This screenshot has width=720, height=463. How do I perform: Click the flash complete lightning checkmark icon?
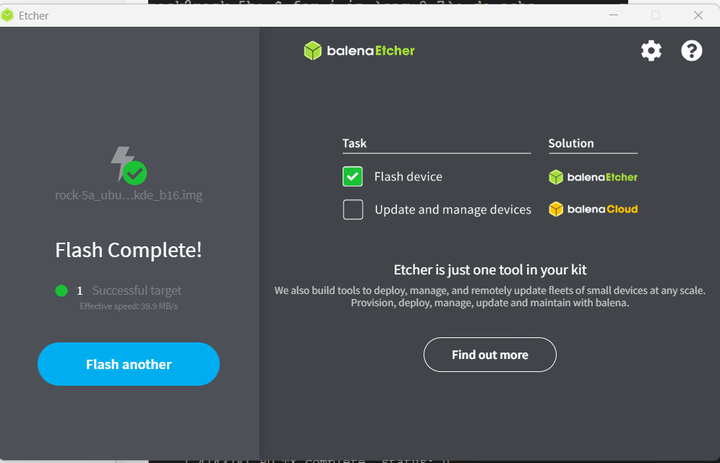(129, 165)
